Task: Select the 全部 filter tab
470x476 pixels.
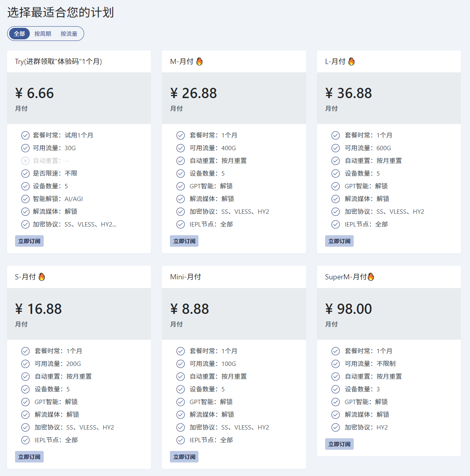Action: 19,34
